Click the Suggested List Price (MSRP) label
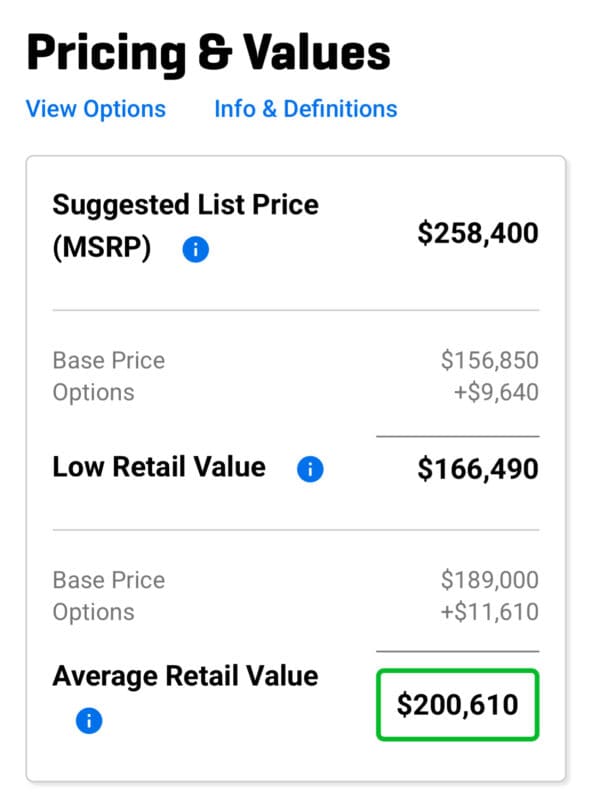Screen dimensions: 592x800 (186, 227)
